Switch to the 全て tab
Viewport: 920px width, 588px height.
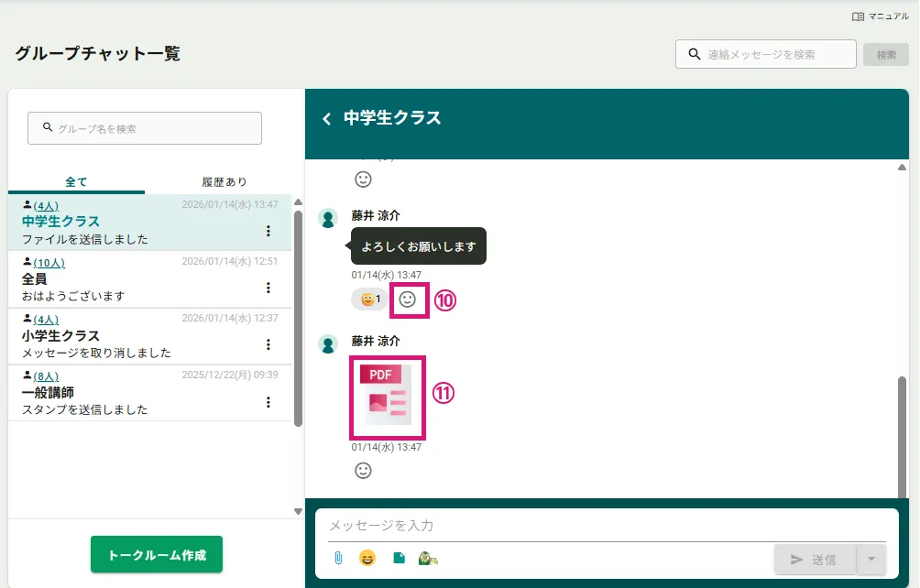(x=76, y=181)
